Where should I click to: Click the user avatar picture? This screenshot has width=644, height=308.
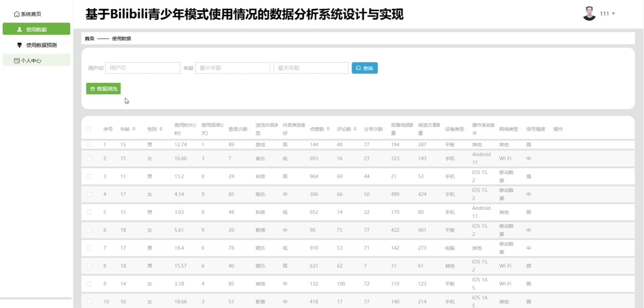pos(589,14)
